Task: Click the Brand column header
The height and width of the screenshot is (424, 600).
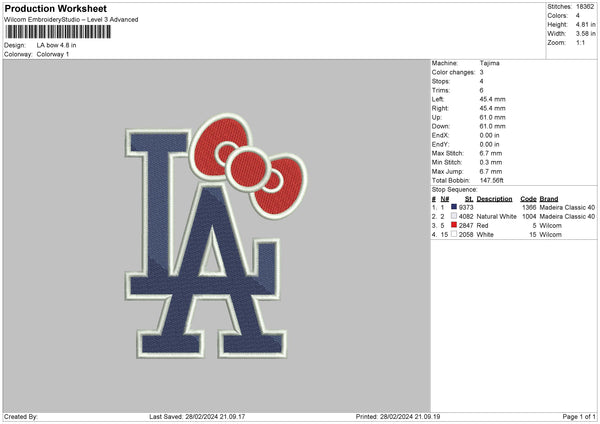Action: pyautogui.click(x=549, y=199)
